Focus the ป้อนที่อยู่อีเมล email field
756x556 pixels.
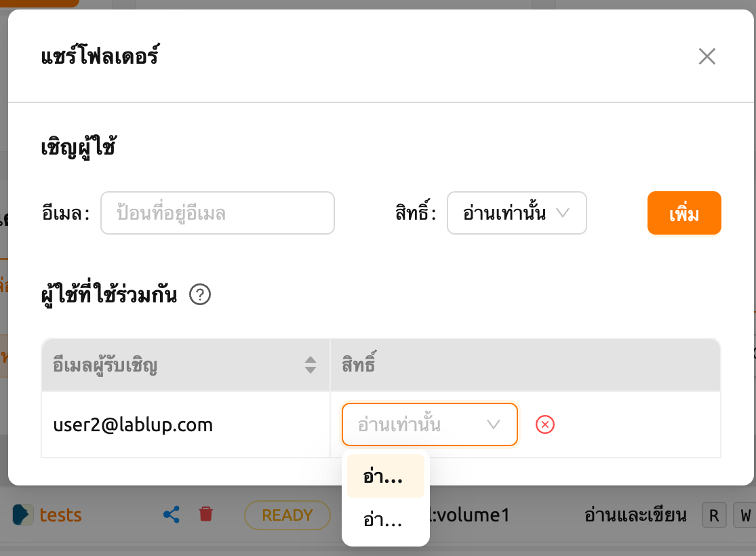point(218,213)
